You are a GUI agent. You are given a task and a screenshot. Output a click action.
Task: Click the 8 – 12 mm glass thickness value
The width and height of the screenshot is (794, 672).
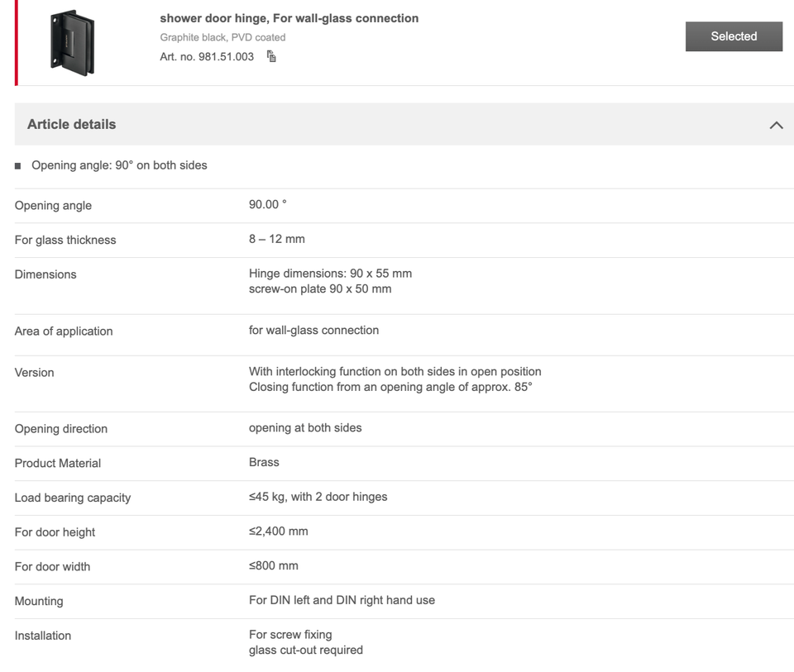coord(276,239)
